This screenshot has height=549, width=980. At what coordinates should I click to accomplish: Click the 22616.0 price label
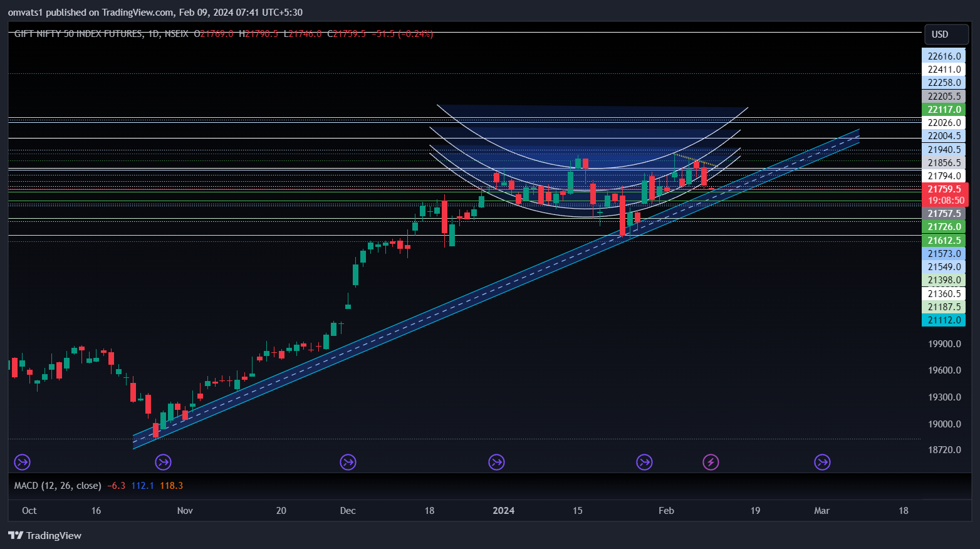pyautogui.click(x=944, y=56)
